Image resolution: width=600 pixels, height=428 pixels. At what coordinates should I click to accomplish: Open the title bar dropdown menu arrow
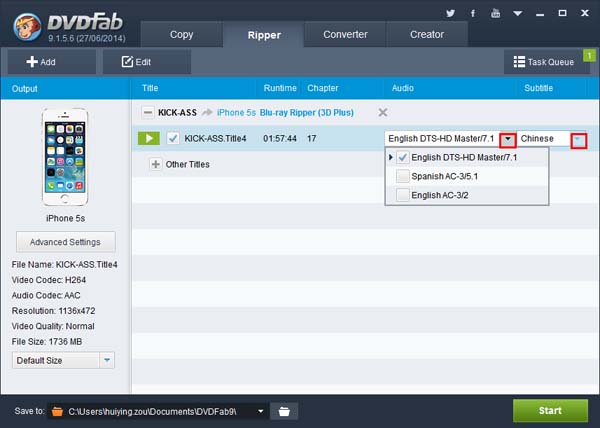point(518,13)
